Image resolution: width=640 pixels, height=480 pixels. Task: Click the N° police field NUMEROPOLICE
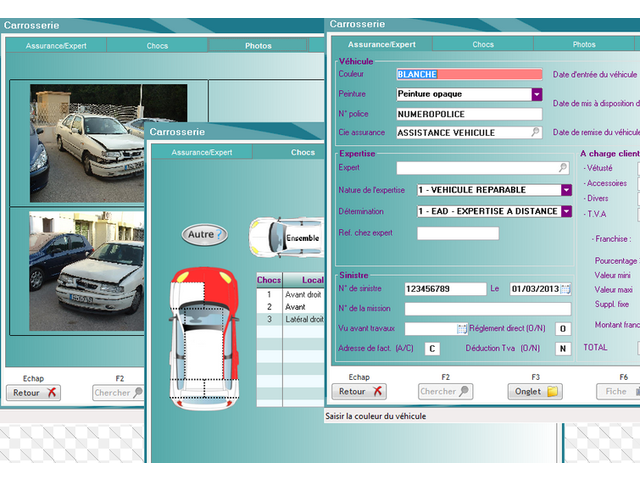(x=469, y=114)
